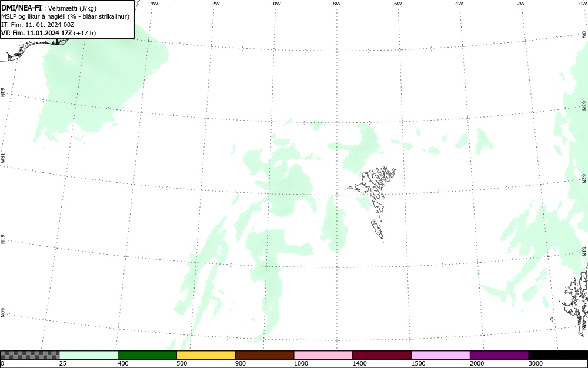Click the '400' legend value

click(x=123, y=363)
